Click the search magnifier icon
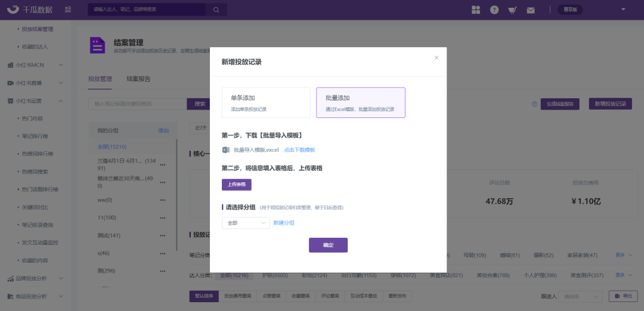 click(216, 10)
